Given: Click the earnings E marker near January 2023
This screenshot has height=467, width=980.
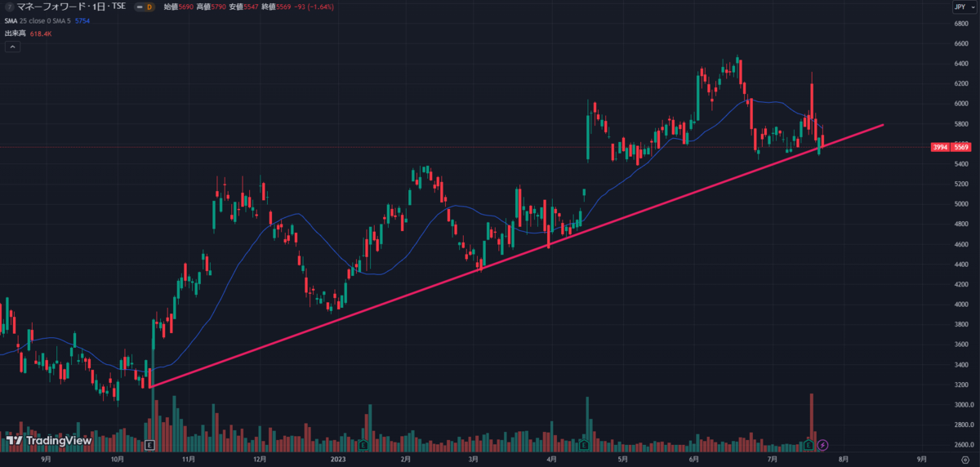Looking at the screenshot, I should pos(363,445).
